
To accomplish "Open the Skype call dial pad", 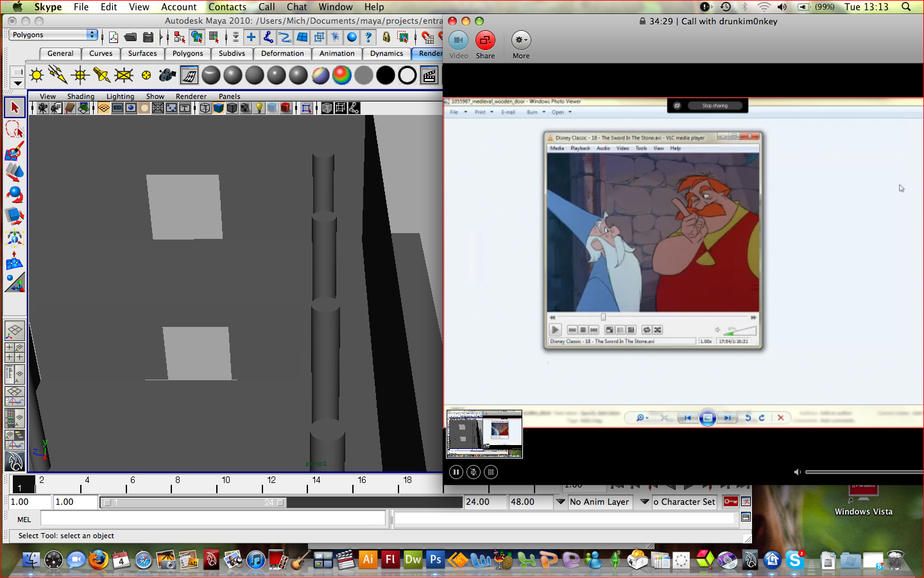I will click(x=490, y=472).
